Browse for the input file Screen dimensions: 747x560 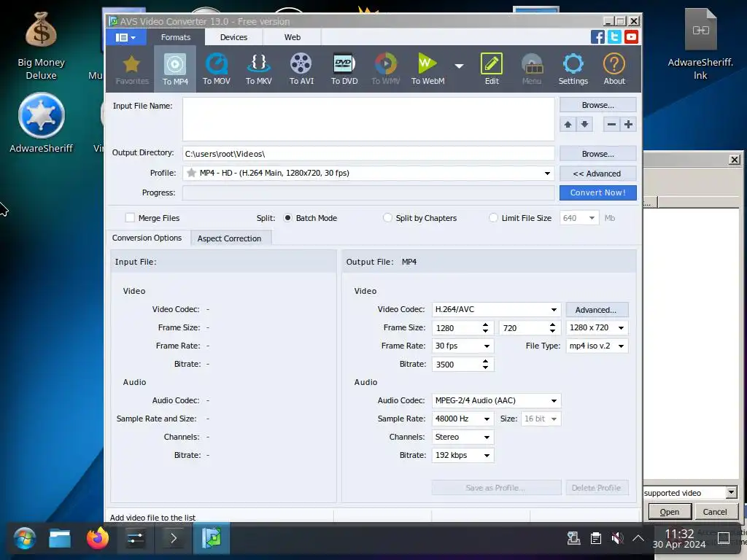coord(598,105)
